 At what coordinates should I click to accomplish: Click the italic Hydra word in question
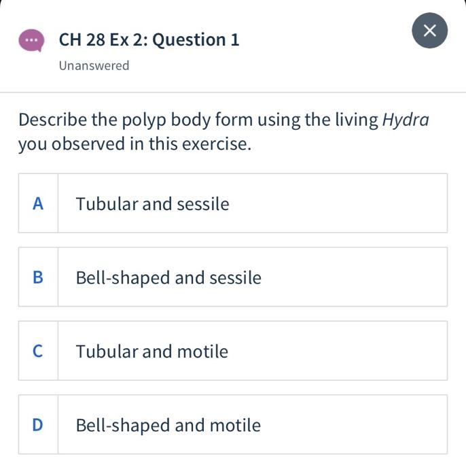(x=406, y=120)
